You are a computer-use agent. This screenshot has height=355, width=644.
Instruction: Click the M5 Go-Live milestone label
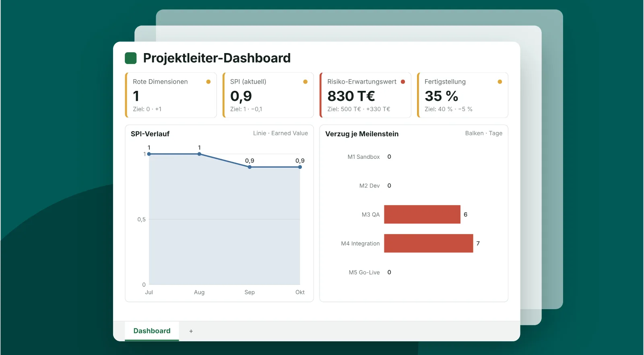[x=364, y=273]
